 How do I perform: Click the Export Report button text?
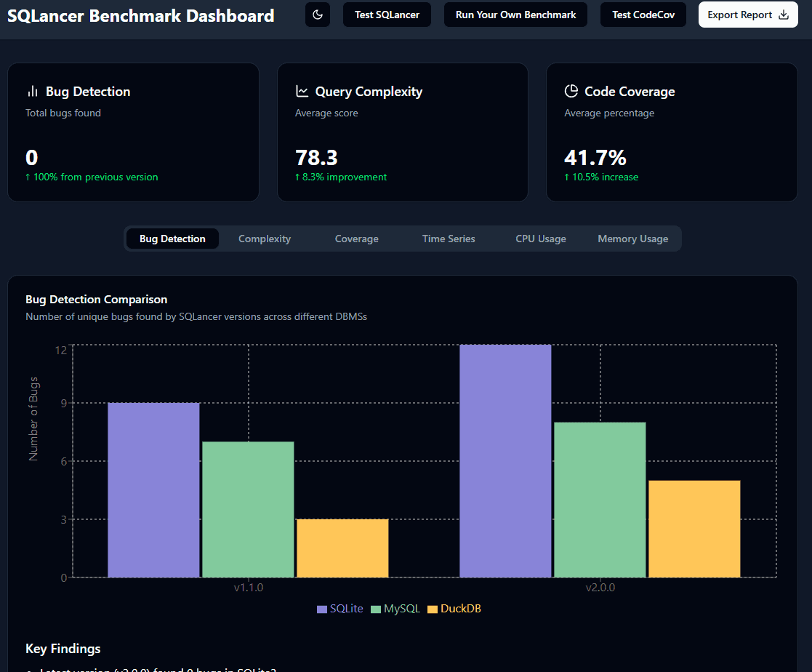[x=739, y=15]
